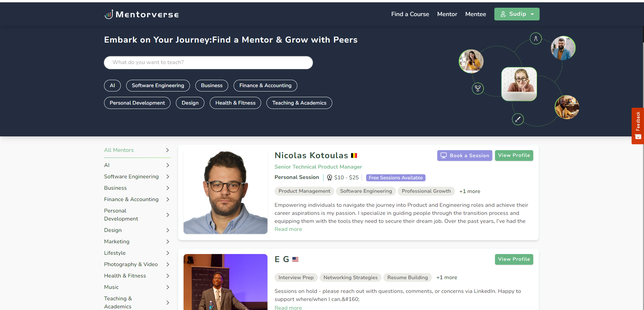Open the Sudip account dropdown arrow
This screenshot has width=644, height=310.
click(x=532, y=14)
